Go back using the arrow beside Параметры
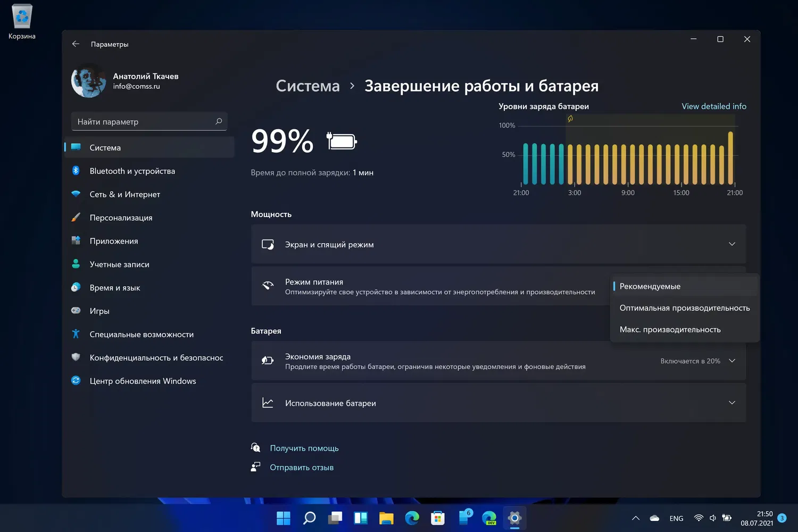This screenshot has width=798, height=532. (76, 44)
